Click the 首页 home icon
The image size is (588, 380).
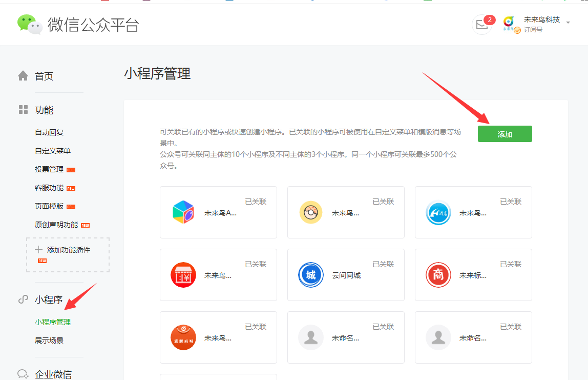[x=23, y=76]
